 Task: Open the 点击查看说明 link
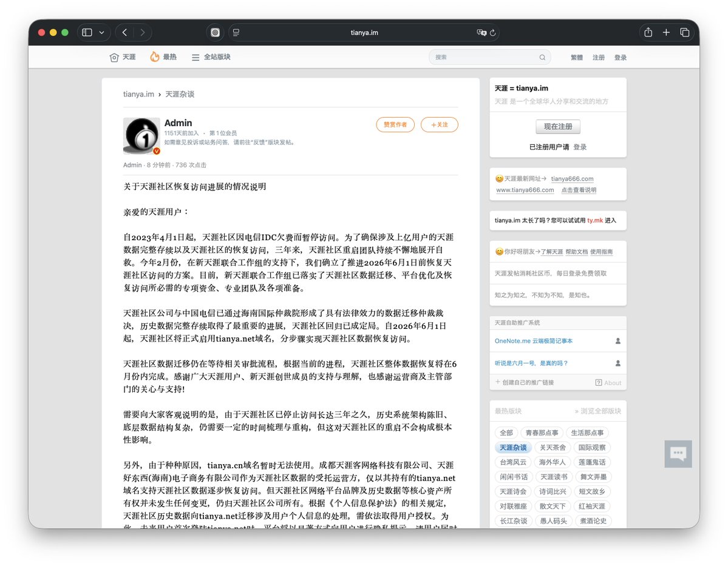[579, 190]
